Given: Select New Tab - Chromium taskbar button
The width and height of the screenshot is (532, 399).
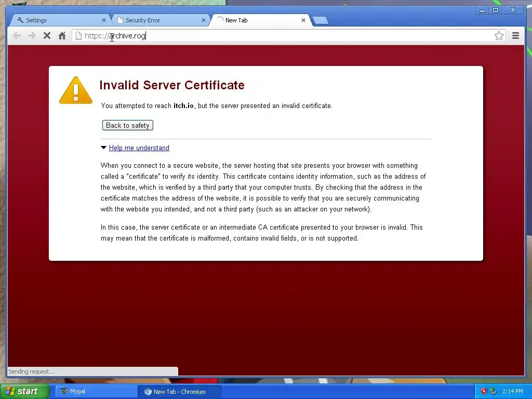Looking at the screenshot, I should [179, 392].
